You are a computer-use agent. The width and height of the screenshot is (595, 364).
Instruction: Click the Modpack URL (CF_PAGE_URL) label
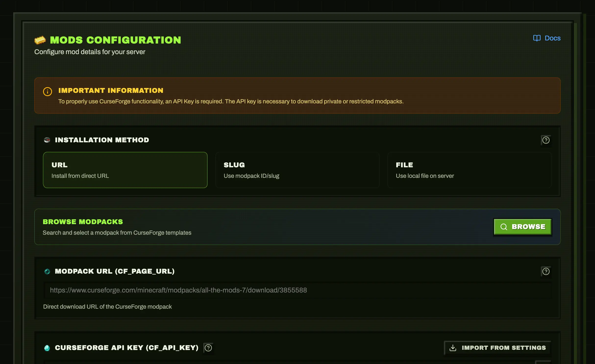(x=115, y=271)
